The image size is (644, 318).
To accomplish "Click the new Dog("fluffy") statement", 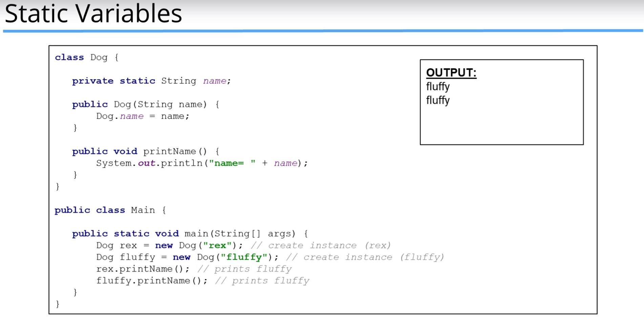I will click(x=186, y=257).
